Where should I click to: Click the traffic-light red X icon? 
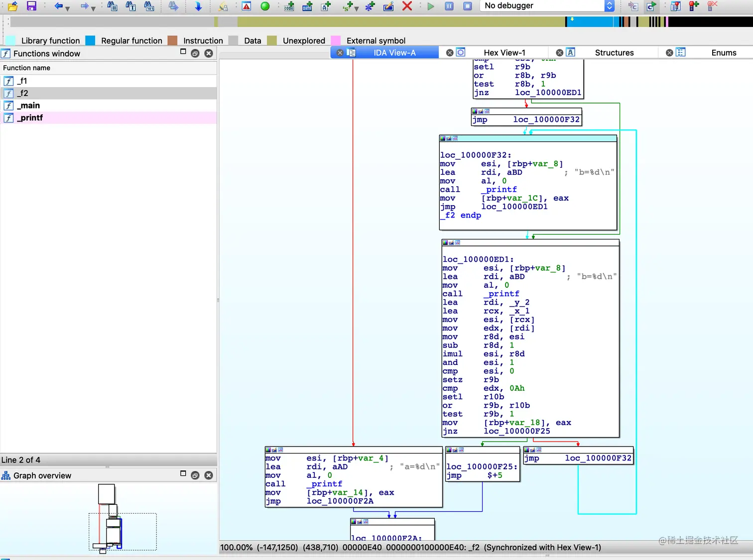click(x=712, y=6)
